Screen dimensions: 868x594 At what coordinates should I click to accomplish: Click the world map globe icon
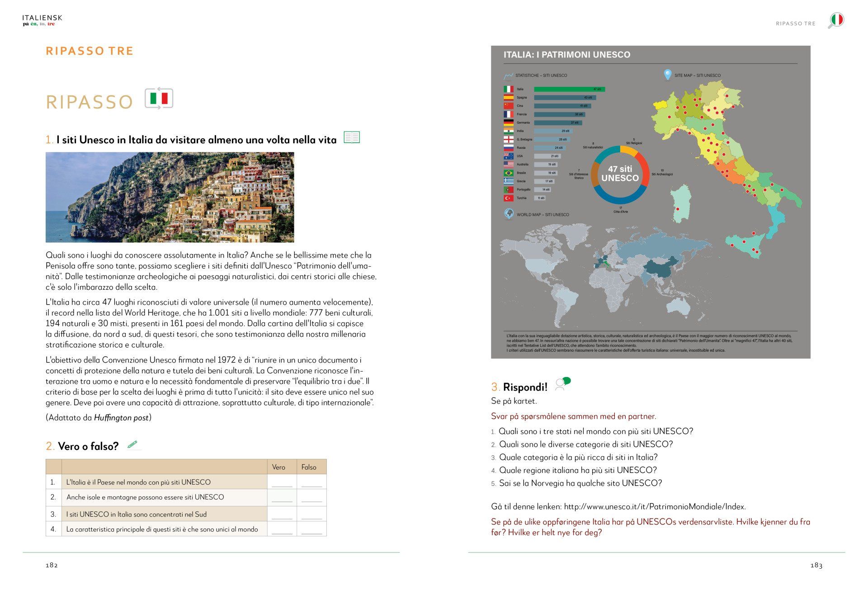509,214
